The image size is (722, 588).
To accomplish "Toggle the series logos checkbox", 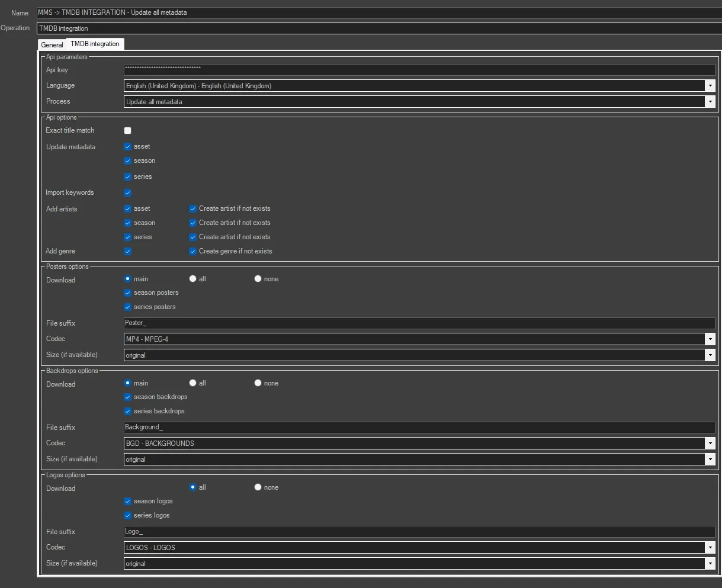I will [x=127, y=515].
